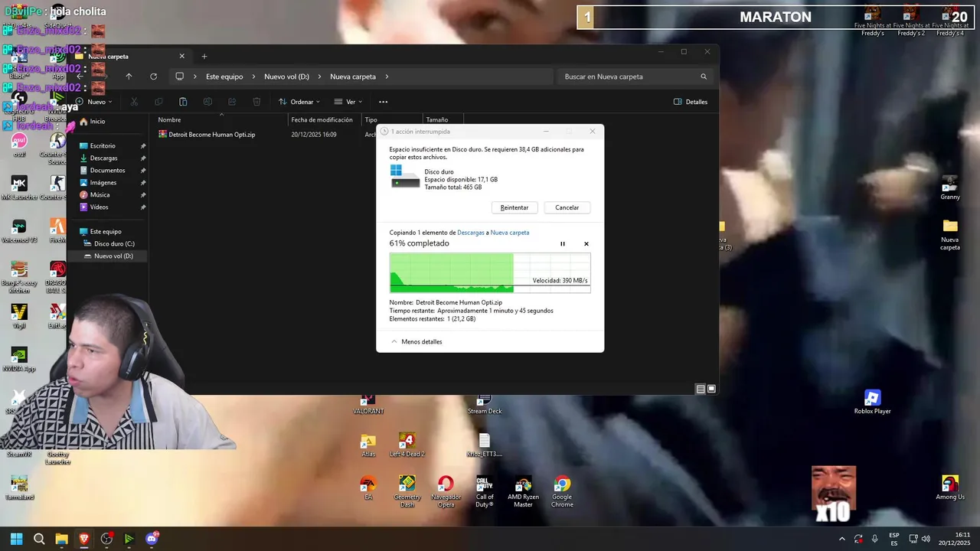
Task: Open a new Explorer tab with plus
Action: [204, 56]
